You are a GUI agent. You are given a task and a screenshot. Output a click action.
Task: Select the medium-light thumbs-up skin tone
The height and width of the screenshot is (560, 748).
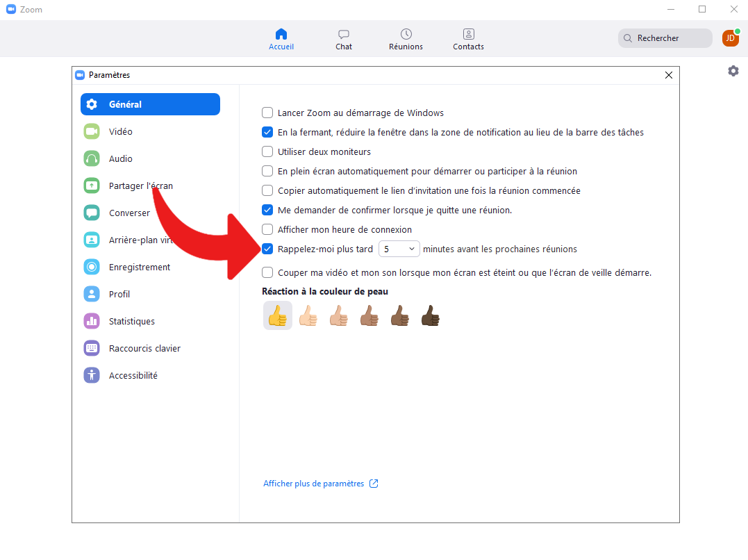coord(339,315)
